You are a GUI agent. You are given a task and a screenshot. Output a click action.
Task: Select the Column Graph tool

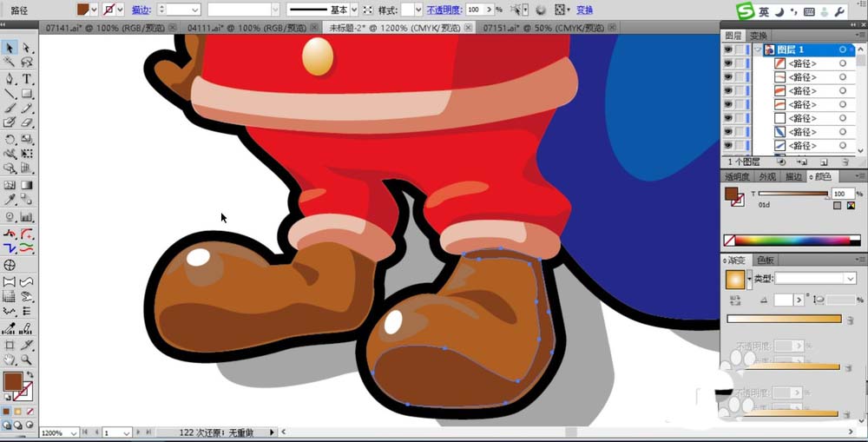click(26, 216)
